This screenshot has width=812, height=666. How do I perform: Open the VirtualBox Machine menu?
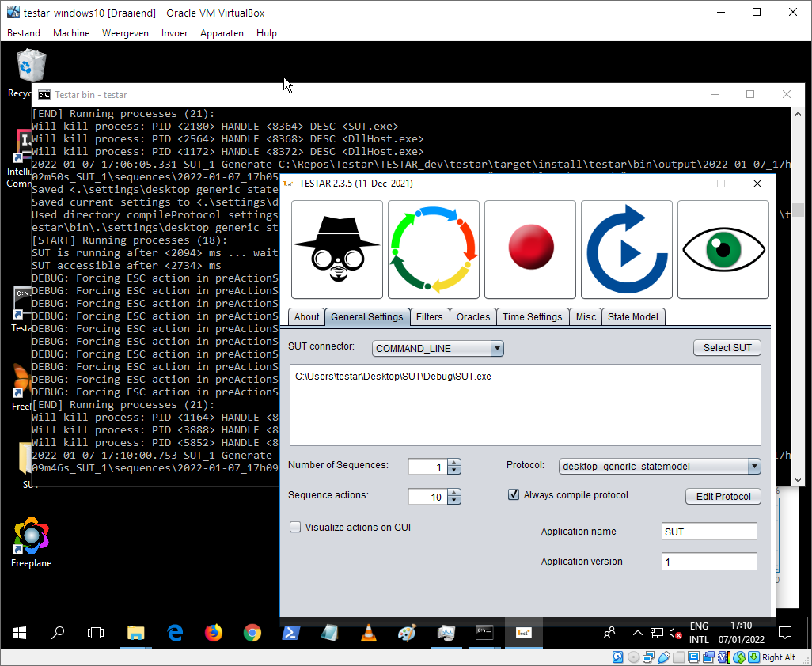click(x=71, y=33)
